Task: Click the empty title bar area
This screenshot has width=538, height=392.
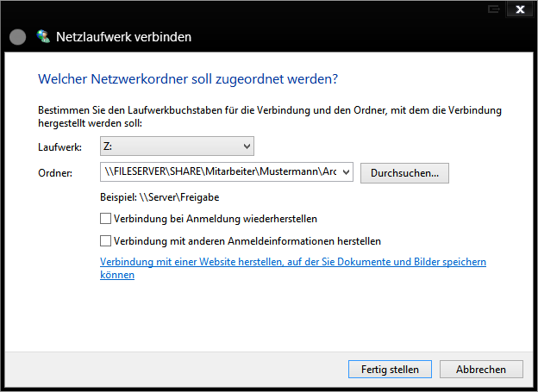Action: pos(259,9)
